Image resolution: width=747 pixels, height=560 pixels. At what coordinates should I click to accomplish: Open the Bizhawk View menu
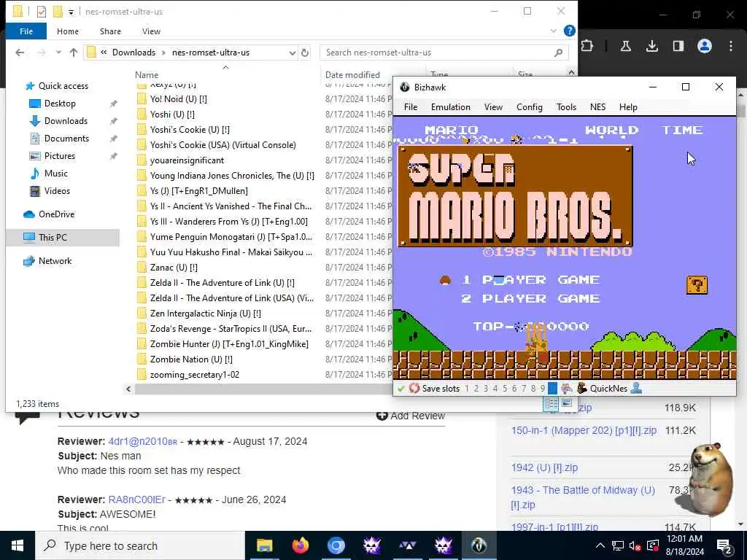point(493,107)
